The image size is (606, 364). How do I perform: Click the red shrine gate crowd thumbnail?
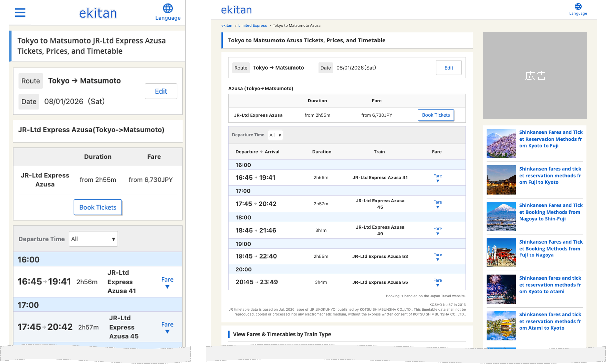(501, 253)
